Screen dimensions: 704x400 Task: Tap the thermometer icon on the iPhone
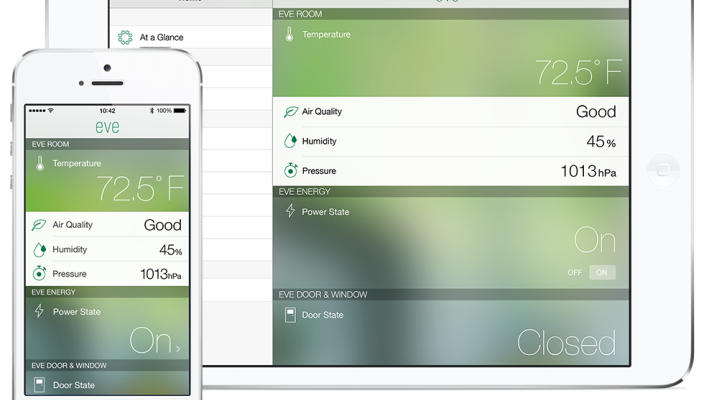tap(39, 164)
